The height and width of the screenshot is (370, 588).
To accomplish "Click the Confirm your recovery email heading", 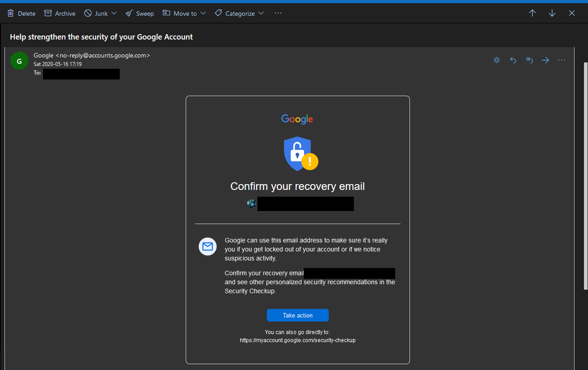I will tap(297, 186).
